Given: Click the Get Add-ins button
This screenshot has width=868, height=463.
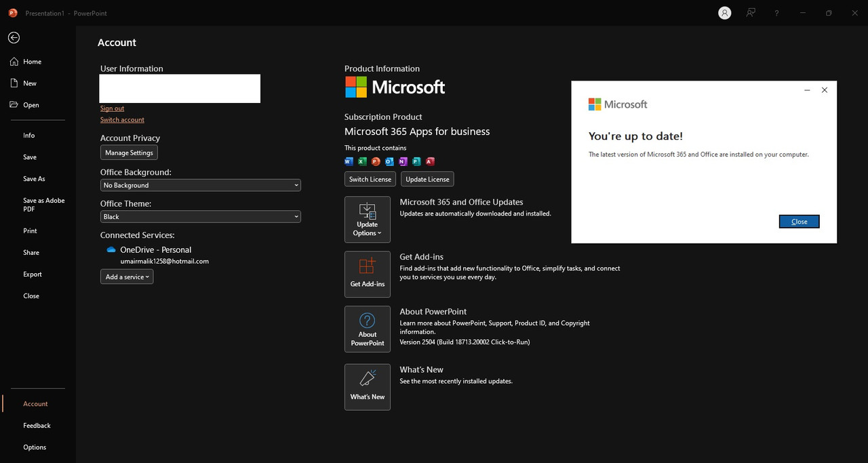Looking at the screenshot, I should pyautogui.click(x=368, y=275).
